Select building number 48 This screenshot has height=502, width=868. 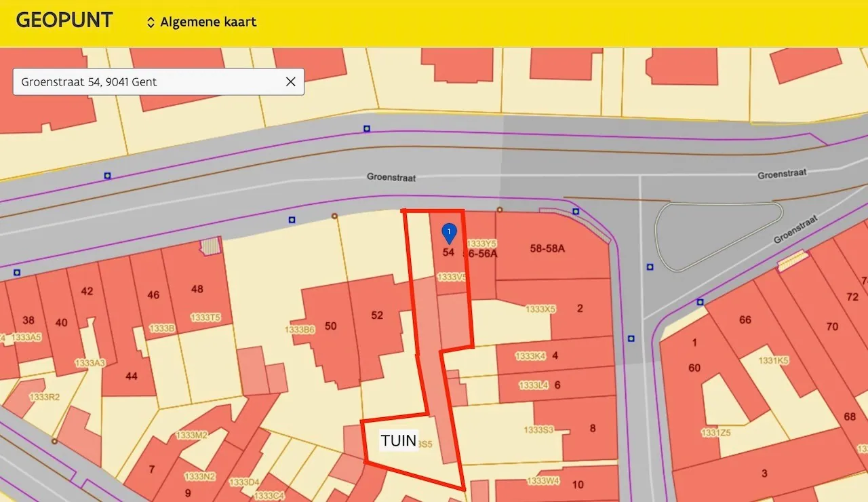(197, 289)
